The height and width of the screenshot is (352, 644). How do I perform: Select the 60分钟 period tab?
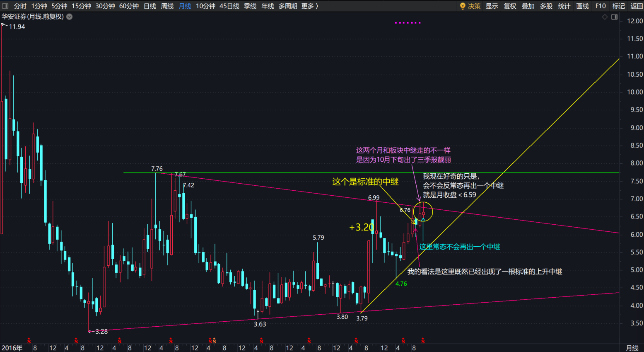pyautogui.click(x=129, y=6)
